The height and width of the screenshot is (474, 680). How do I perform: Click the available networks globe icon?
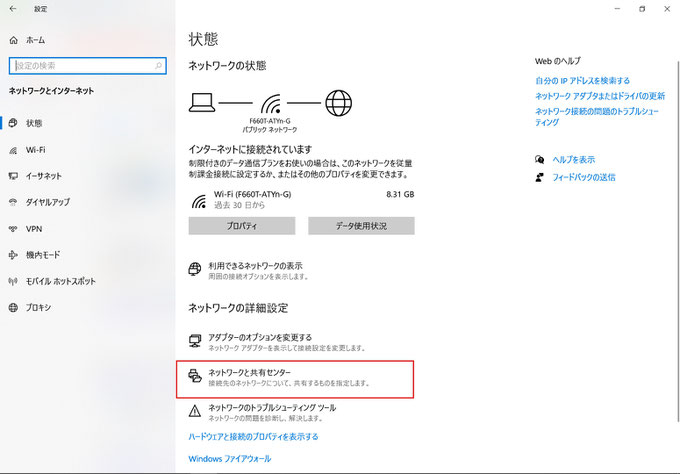coord(195,269)
